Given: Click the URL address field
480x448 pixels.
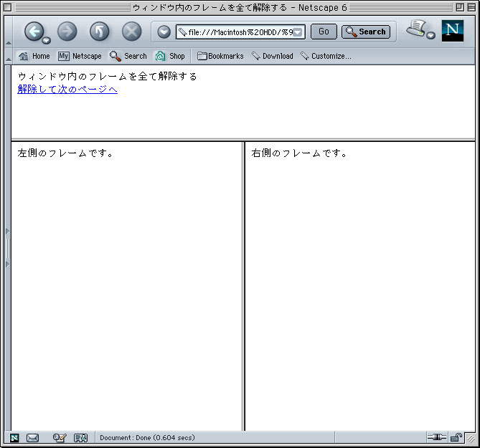Looking at the screenshot, I should coord(240,32).
